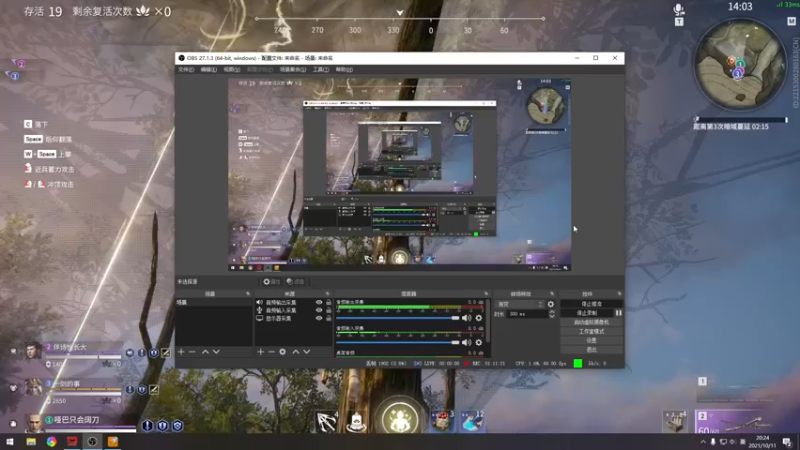The image size is (800, 450).
Task: Pause the recording in the OBS Controls panel
Action: coord(618,313)
